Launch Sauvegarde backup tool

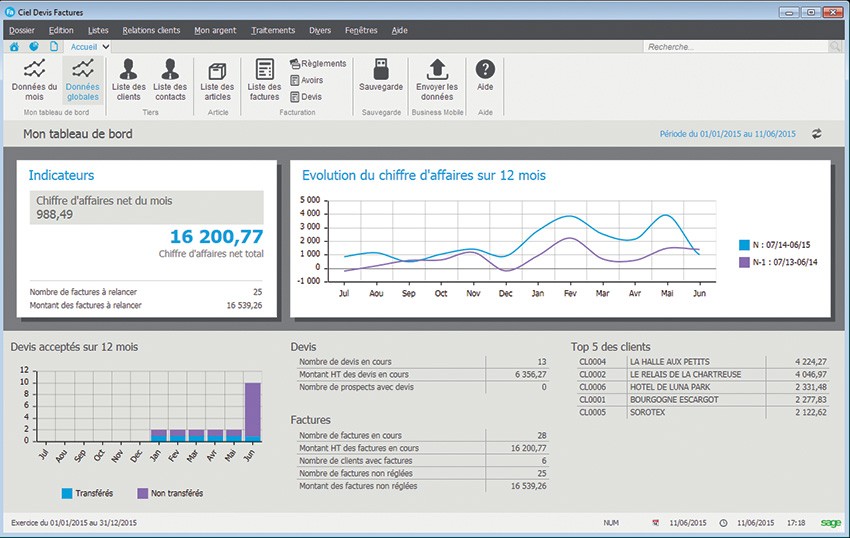(x=380, y=76)
